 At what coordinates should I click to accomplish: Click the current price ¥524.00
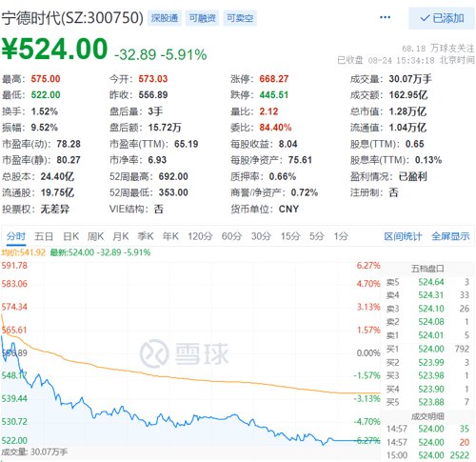(x=54, y=49)
